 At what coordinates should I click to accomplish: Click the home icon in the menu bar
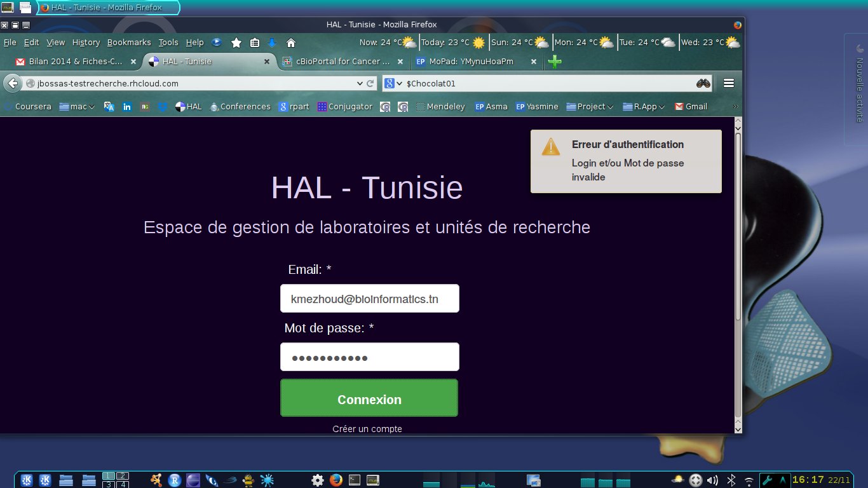click(291, 43)
